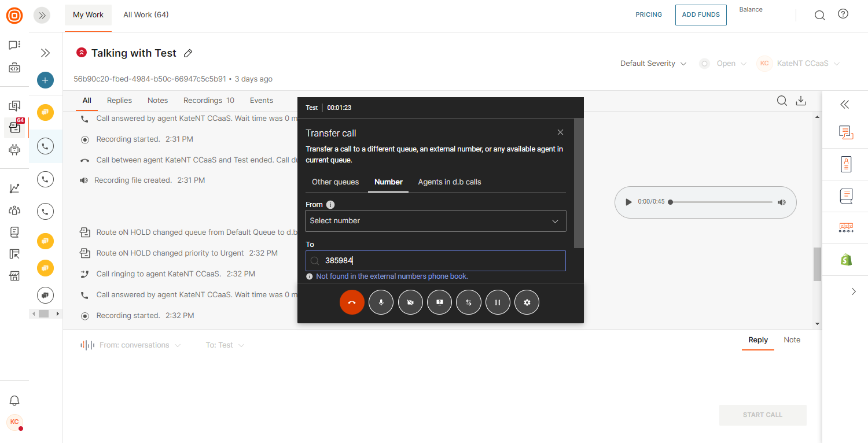Viewport: 868px width, 443px height.
Task: Open the Default Severity dropdown
Action: (x=653, y=64)
